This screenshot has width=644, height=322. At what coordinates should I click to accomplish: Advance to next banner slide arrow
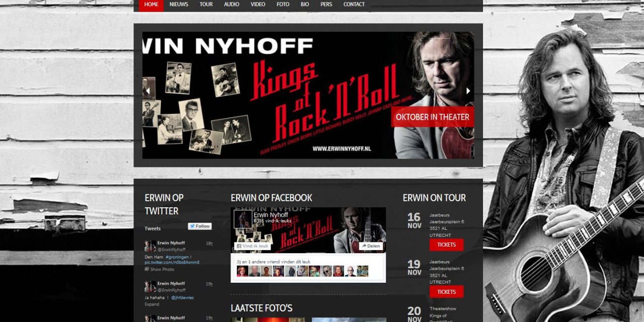pyautogui.click(x=468, y=91)
